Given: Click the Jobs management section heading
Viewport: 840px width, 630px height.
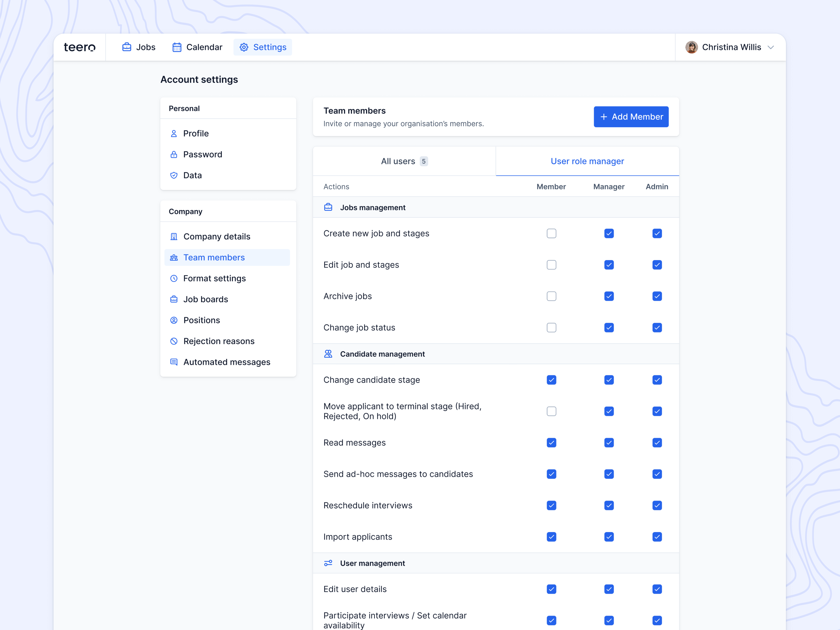Looking at the screenshot, I should tap(372, 208).
